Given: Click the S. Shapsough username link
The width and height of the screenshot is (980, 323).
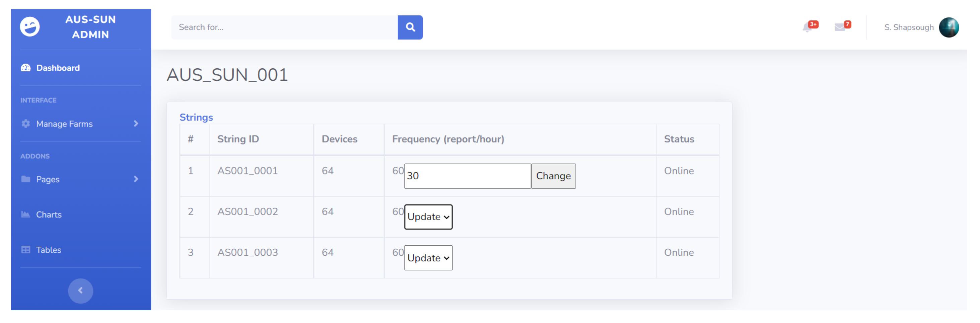Looking at the screenshot, I should pos(908,27).
